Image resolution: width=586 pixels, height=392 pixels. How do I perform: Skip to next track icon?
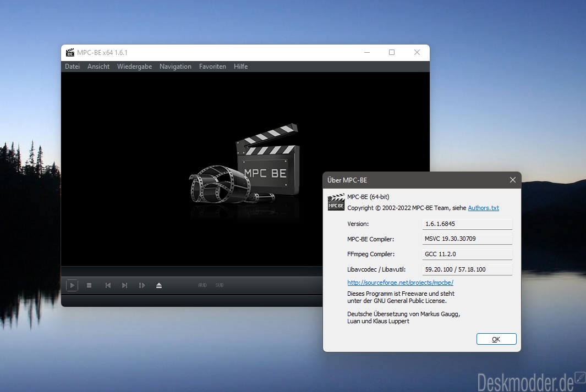124,285
